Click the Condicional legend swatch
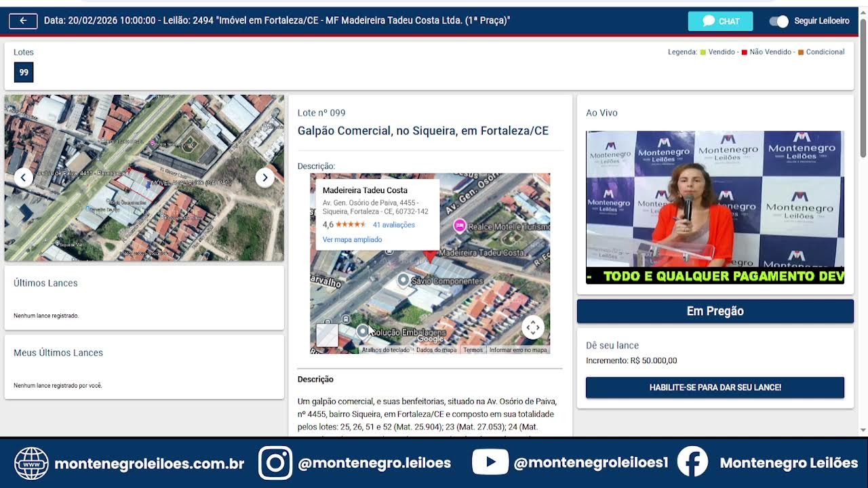The image size is (868, 488). pyautogui.click(x=801, y=52)
